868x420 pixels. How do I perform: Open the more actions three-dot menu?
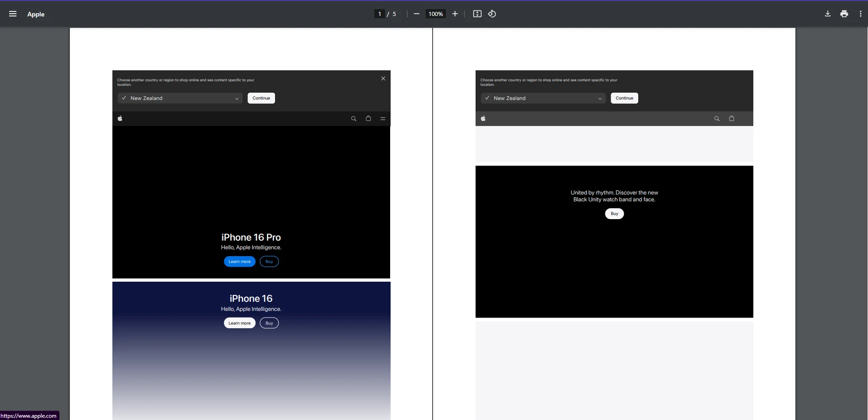(860, 14)
